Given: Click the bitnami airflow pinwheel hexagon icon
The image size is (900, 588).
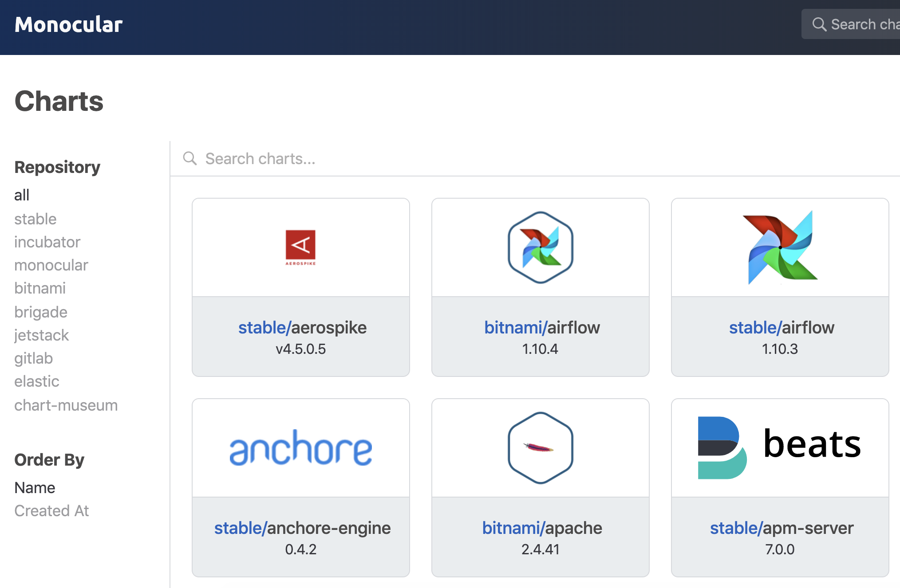Looking at the screenshot, I should click(x=540, y=247).
